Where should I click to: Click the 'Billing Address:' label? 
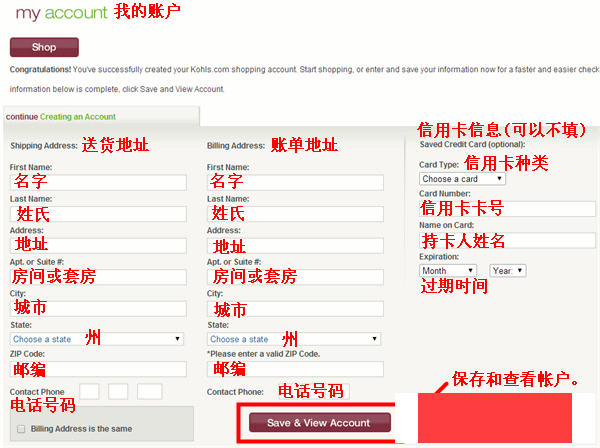(x=236, y=146)
